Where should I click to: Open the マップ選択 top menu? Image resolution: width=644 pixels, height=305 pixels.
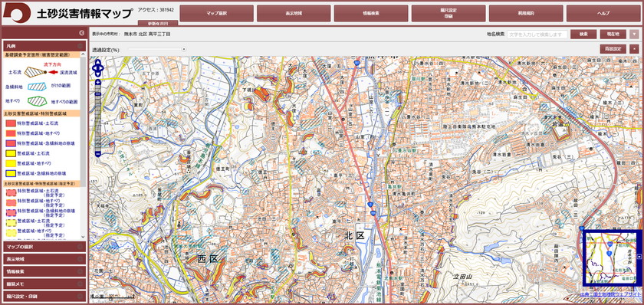217,14
